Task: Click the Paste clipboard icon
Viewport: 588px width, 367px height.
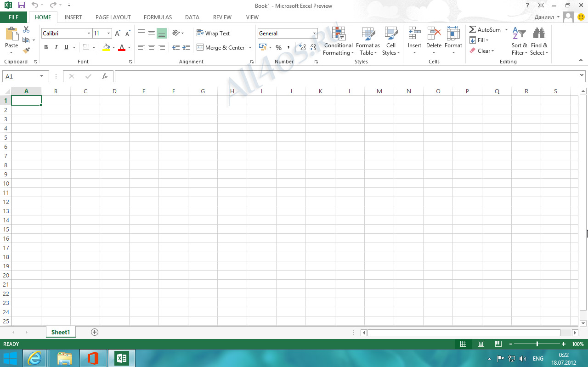Action: pyautogui.click(x=11, y=34)
